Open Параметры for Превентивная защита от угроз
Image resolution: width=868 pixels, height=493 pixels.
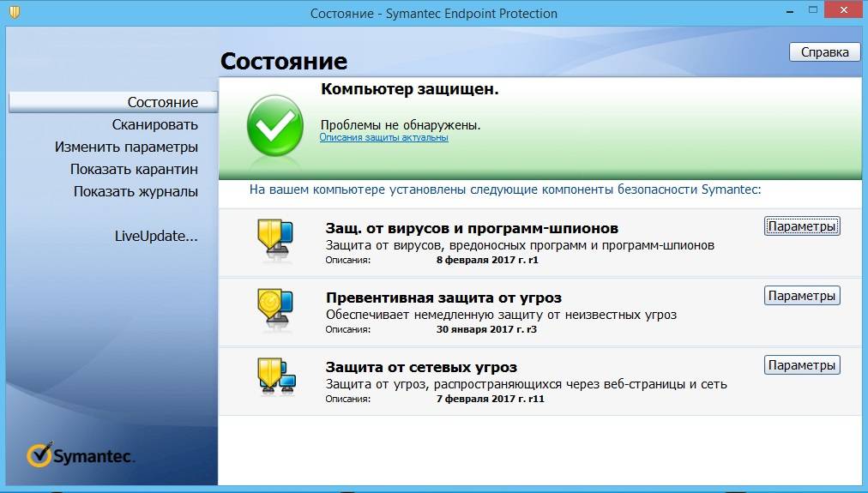(802, 296)
